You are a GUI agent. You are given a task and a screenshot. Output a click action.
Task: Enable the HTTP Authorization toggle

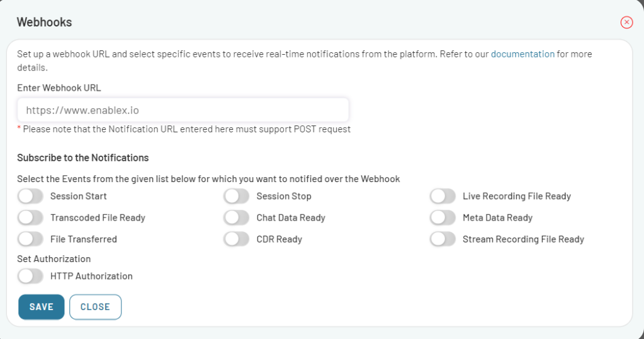30,276
